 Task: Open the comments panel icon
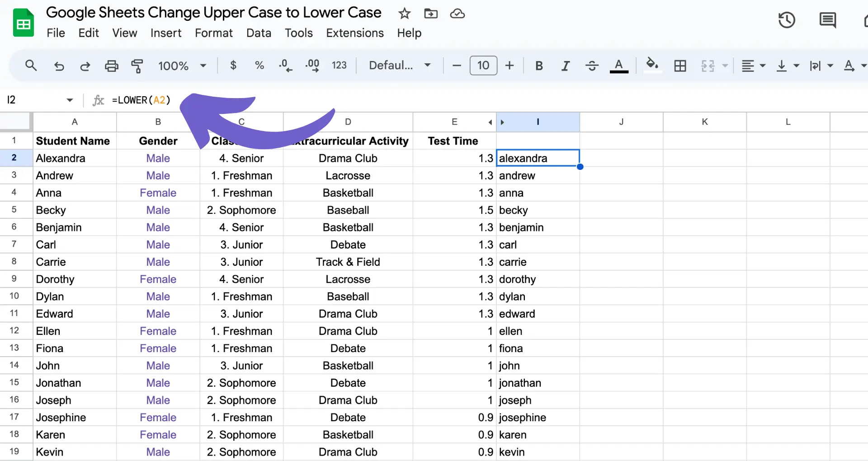coord(828,20)
